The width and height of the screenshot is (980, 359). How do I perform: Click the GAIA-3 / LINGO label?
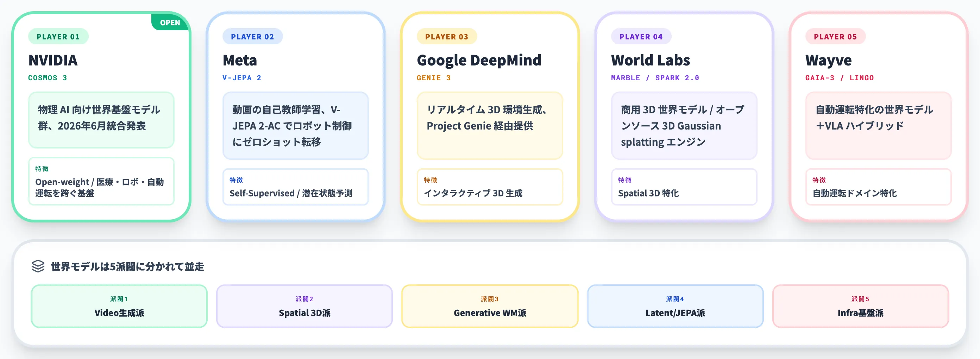(x=840, y=77)
